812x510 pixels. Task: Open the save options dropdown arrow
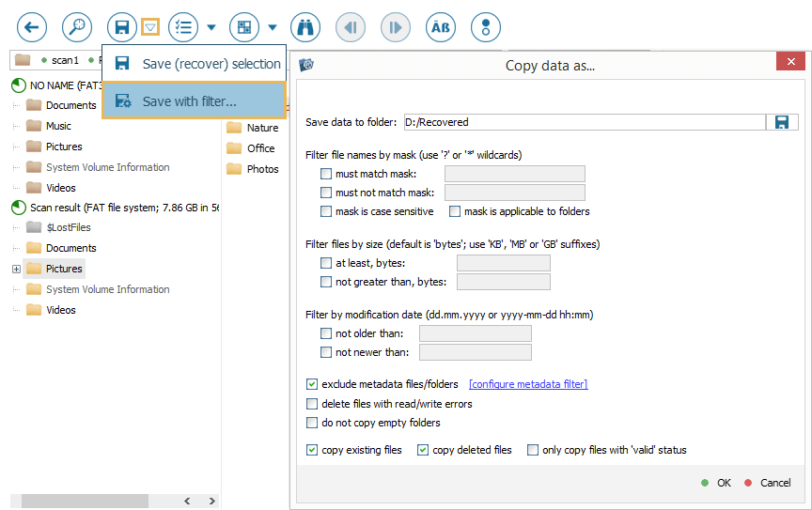click(150, 27)
